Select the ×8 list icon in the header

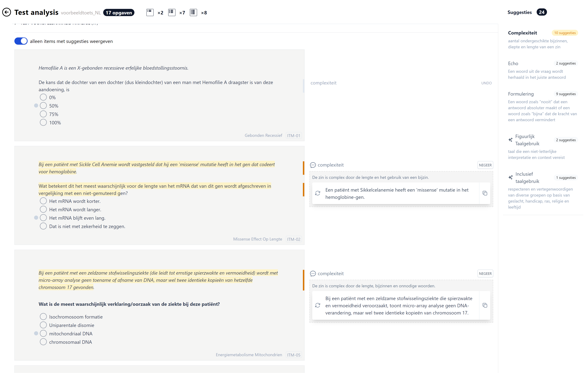[193, 12]
